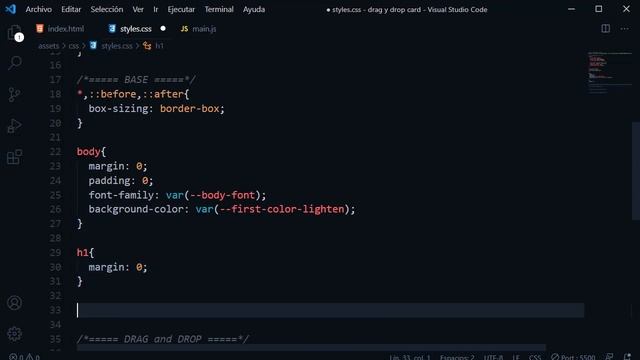
Task: Open the Manage gear icon
Action: 15,334
